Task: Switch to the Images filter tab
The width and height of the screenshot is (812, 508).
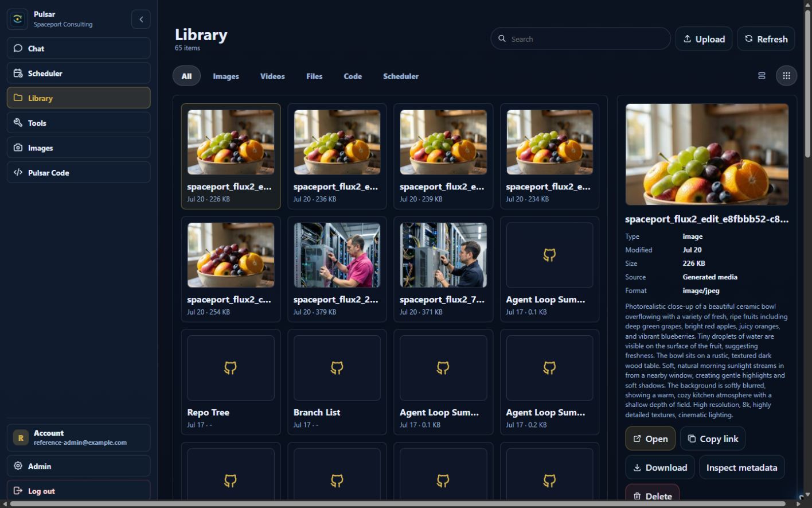Action: coord(226,76)
